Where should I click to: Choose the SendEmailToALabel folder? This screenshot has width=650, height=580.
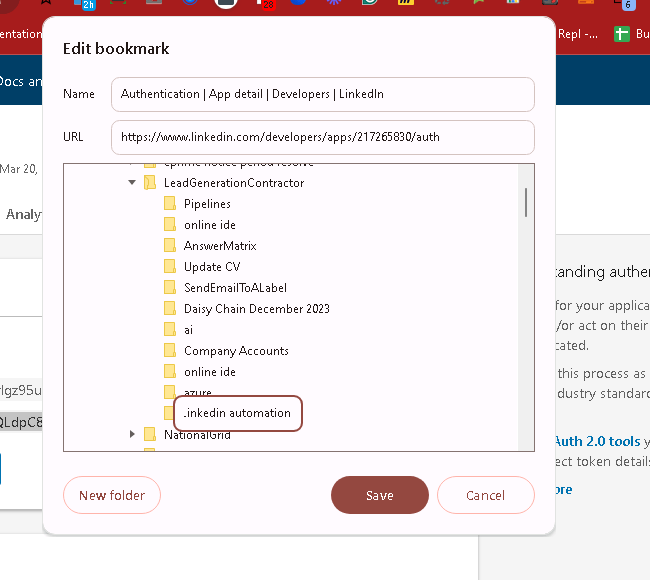click(x=235, y=288)
